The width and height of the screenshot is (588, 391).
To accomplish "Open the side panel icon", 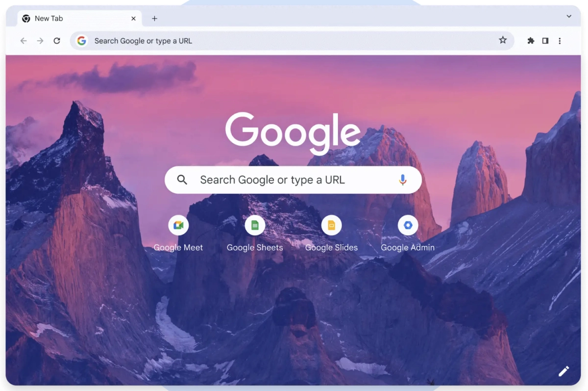I will tap(545, 41).
